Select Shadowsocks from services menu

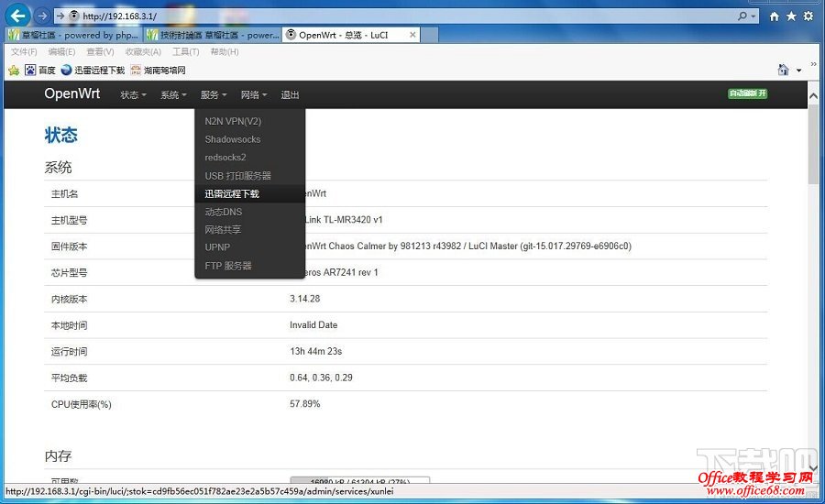point(250,139)
